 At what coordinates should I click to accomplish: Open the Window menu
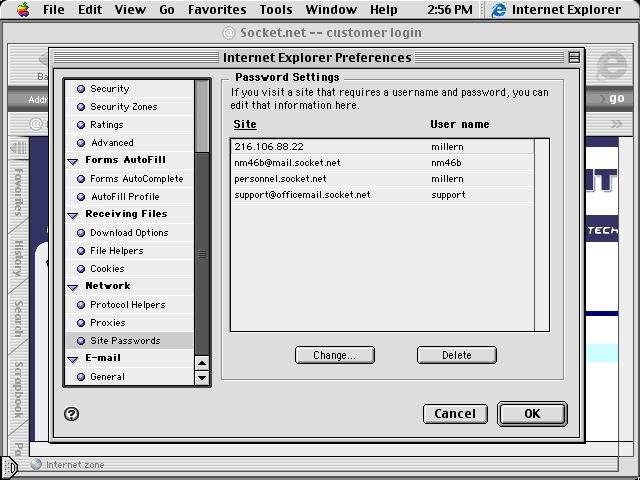point(331,9)
